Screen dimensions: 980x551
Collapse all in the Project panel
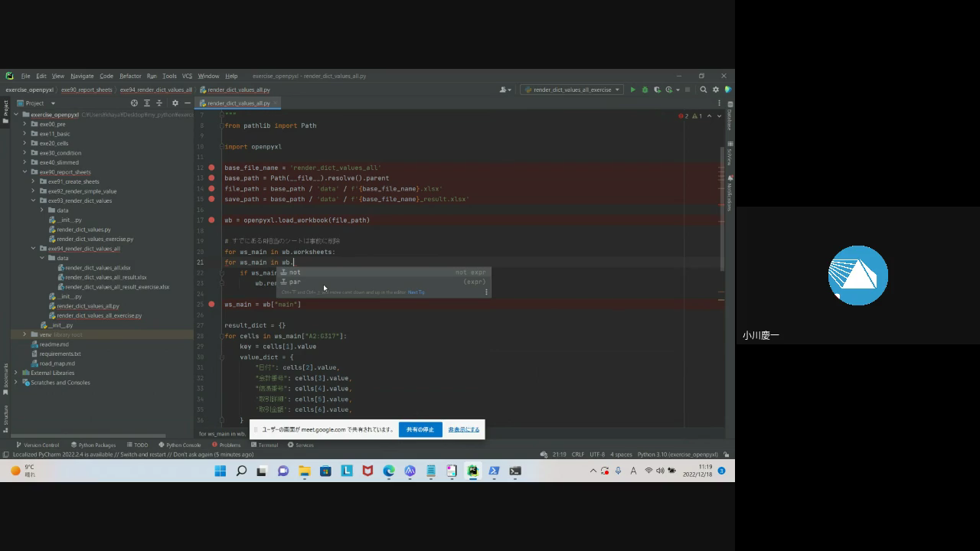point(159,103)
